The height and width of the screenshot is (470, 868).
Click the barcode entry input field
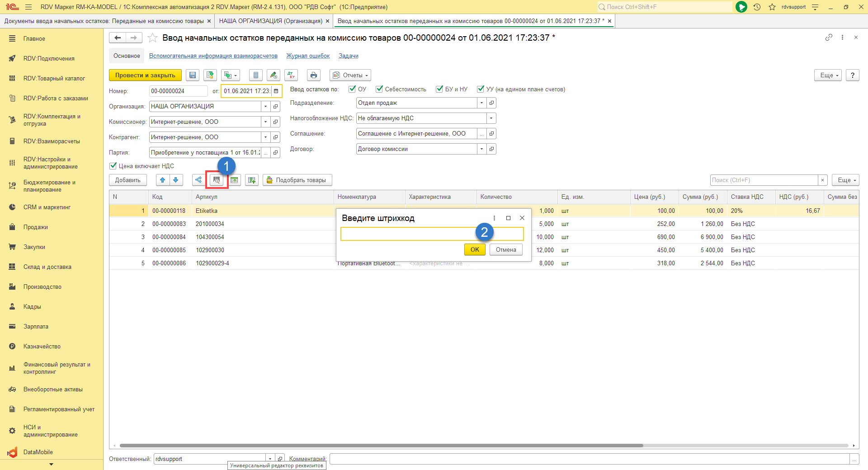[x=407, y=234]
